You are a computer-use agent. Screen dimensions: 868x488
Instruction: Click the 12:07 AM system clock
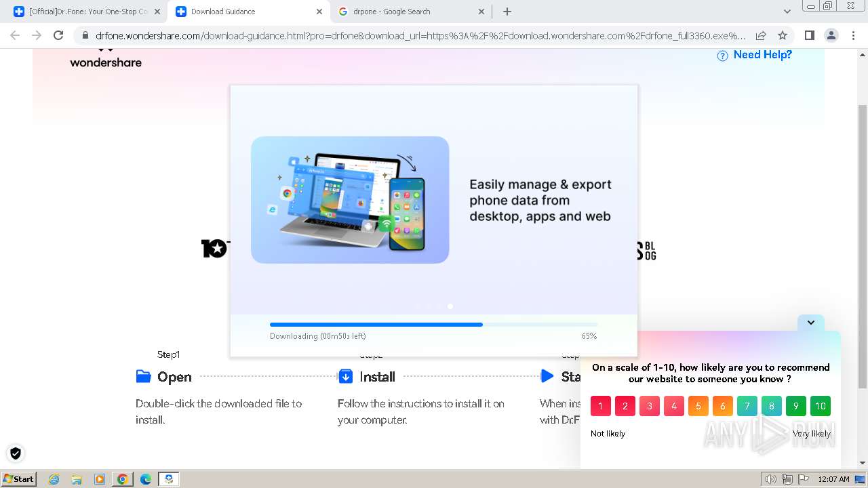[833, 479]
